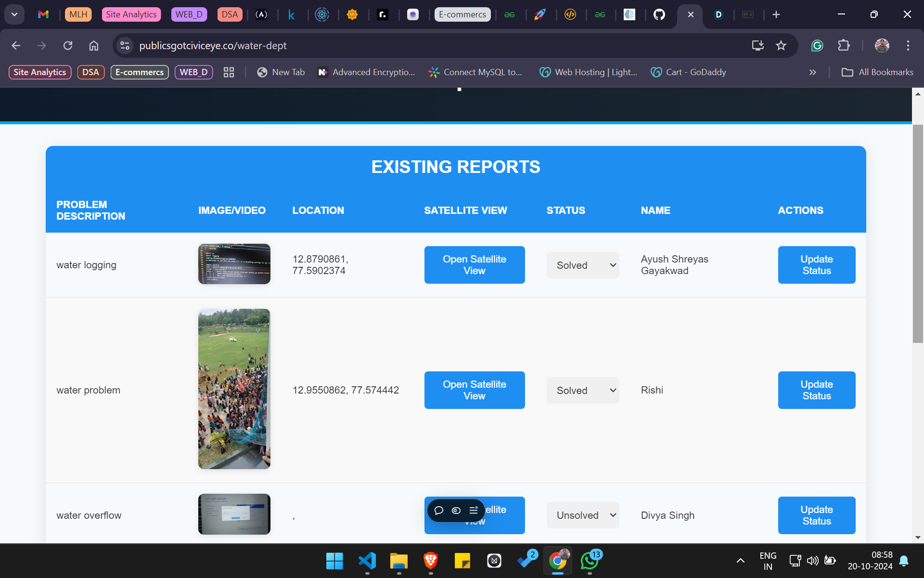Open the floating widget chat bubble icon
The height and width of the screenshot is (578, 924).
(438, 511)
